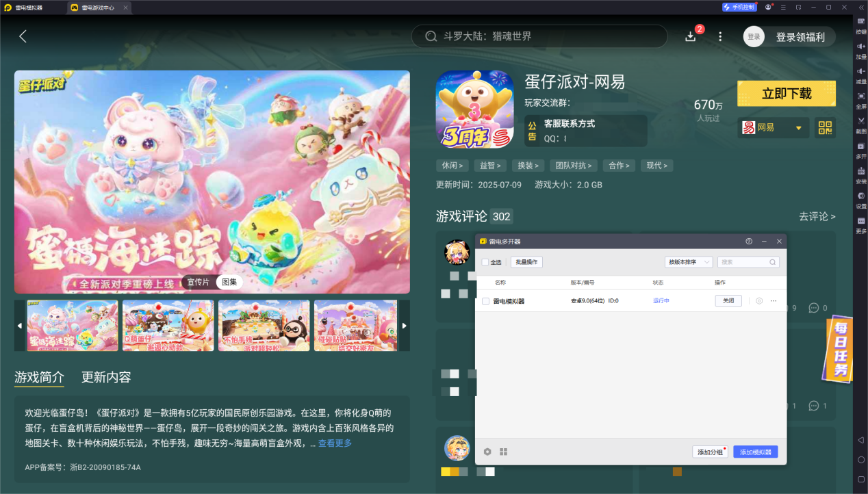Open the 网易 channel dropdown

click(x=772, y=127)
